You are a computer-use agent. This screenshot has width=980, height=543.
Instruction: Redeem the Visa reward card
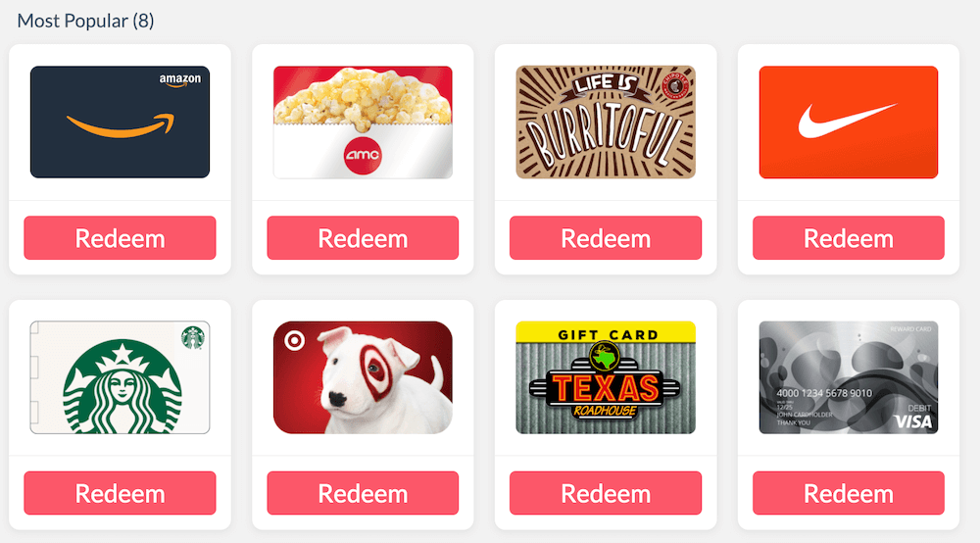tap(848, 493)
